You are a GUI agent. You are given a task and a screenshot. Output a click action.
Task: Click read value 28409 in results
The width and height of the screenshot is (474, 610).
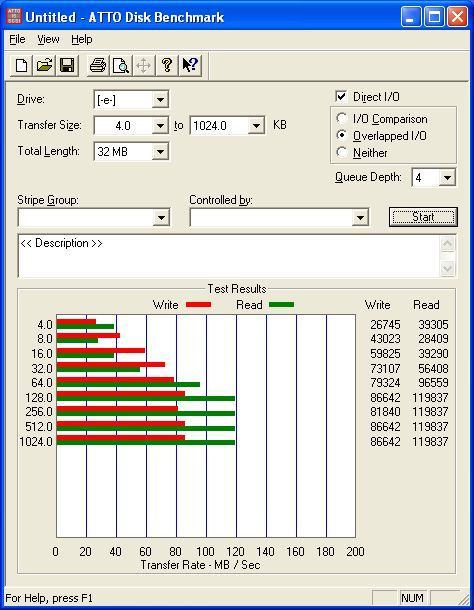[433, 339]
